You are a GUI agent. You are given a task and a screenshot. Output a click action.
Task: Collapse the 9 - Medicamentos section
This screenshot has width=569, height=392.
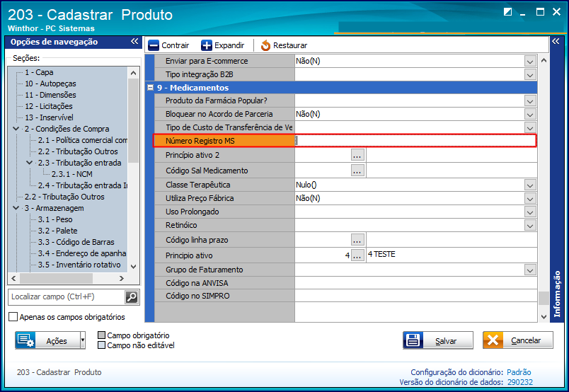click(150, 88)
